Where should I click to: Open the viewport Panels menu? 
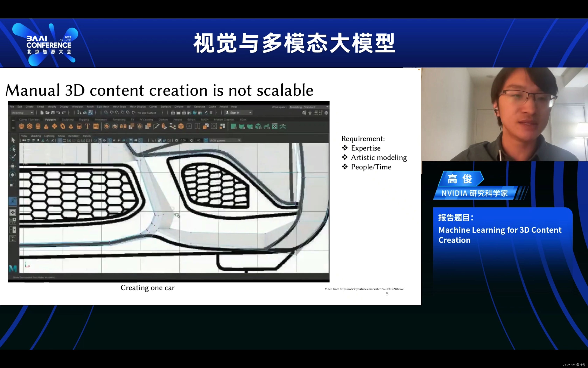tap(87, 136)
